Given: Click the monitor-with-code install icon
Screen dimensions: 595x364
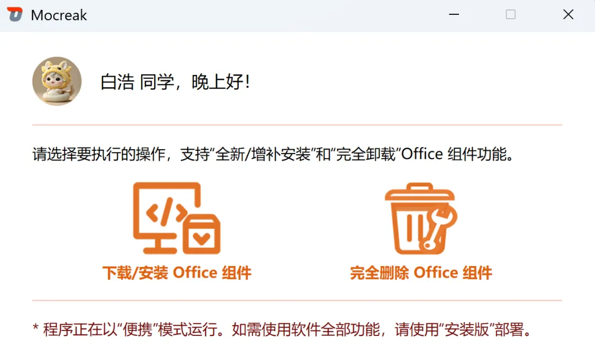Looking at the screenshot, I should click(176, 218).
